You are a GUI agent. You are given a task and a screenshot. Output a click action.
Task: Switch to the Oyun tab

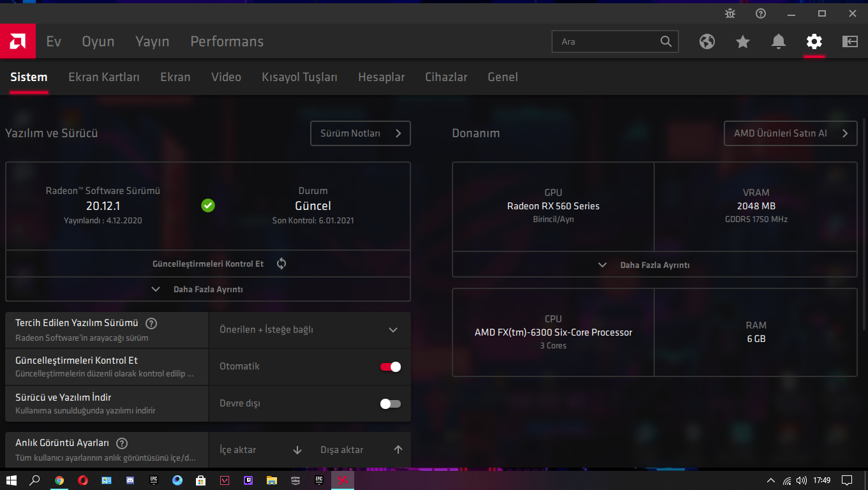point(98,41)
